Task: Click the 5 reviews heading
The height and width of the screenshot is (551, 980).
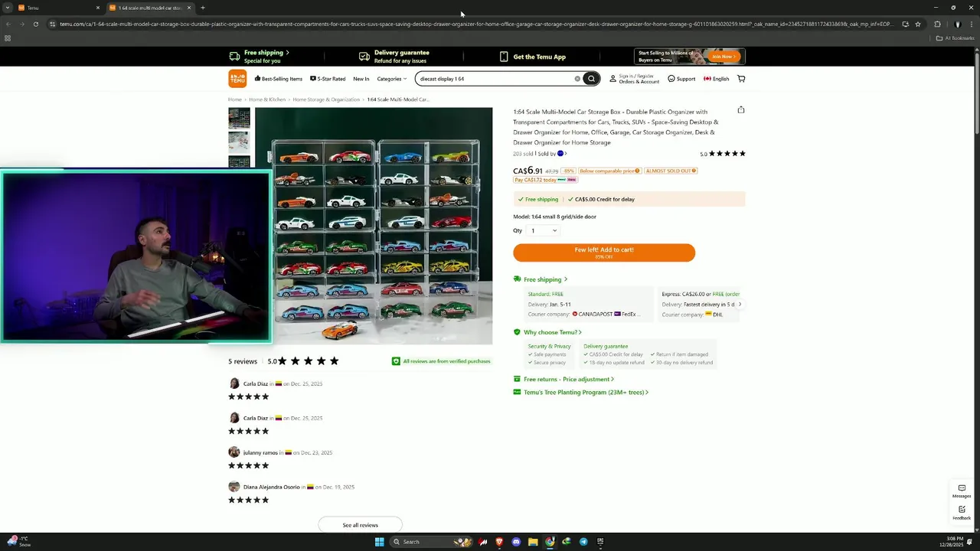Action: 243,361
